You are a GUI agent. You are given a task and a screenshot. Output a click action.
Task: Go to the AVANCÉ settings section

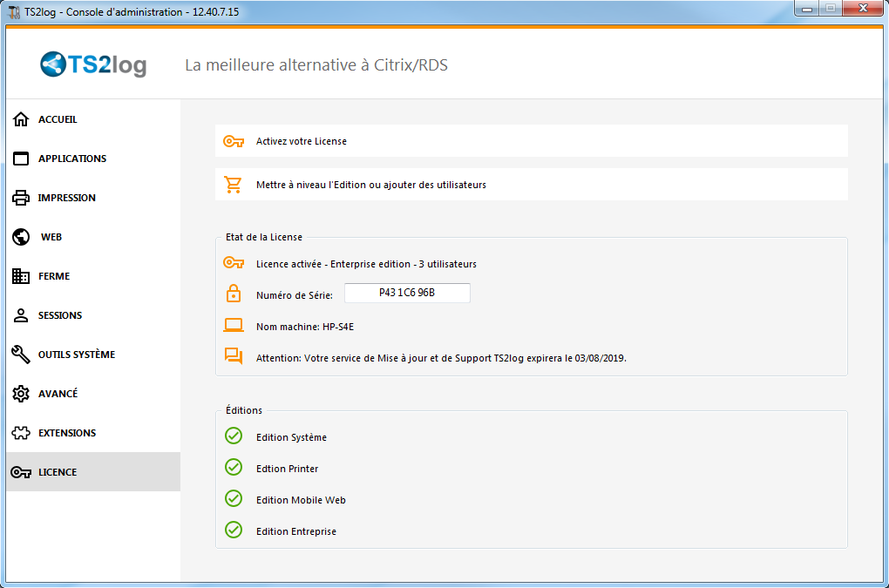[x=93, y=394]
